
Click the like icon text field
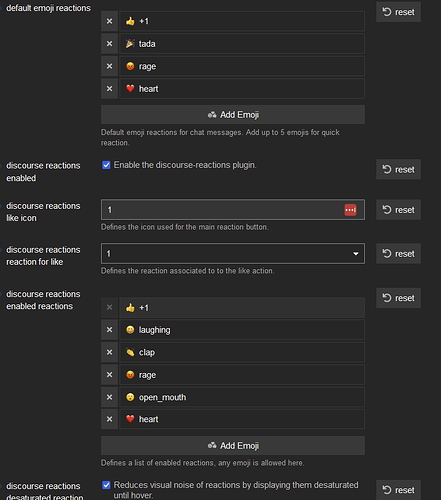[x=222, y=210]
